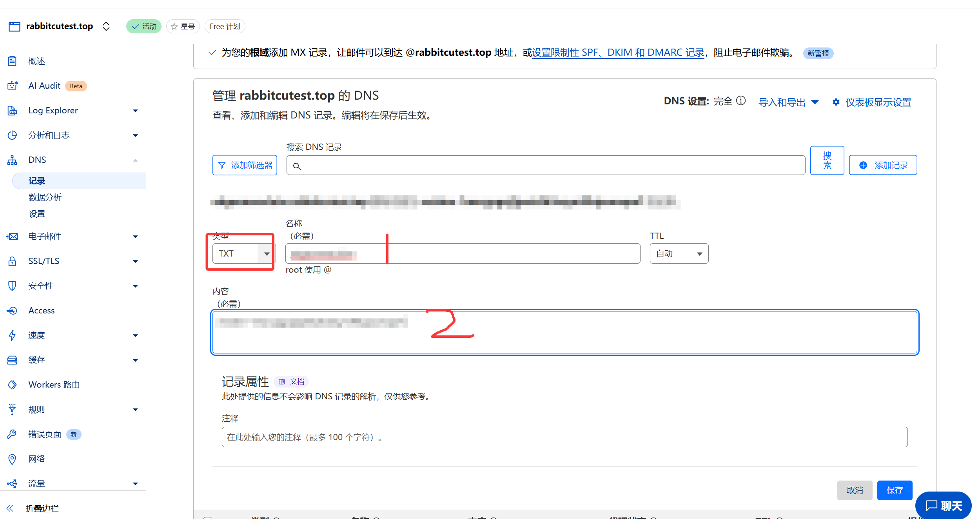Click the 电子邮件 envelope icon

click(x=12, y=237)
